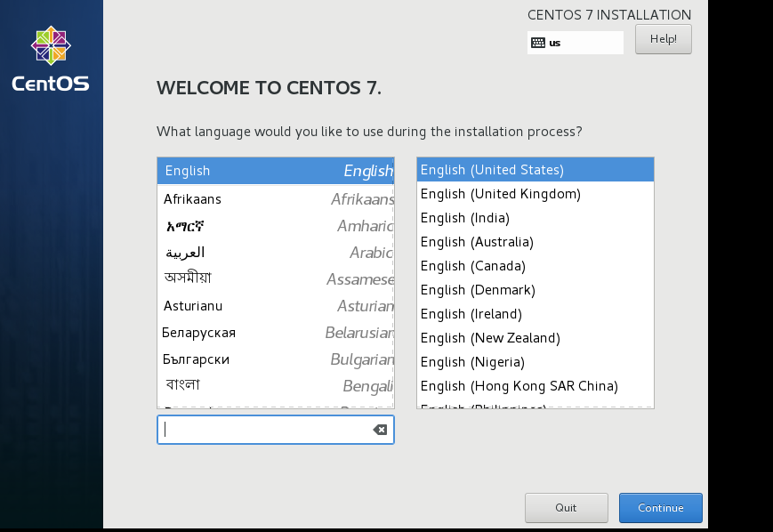
Task: Select Asturianu in the language list
Action: coord(276,306)
